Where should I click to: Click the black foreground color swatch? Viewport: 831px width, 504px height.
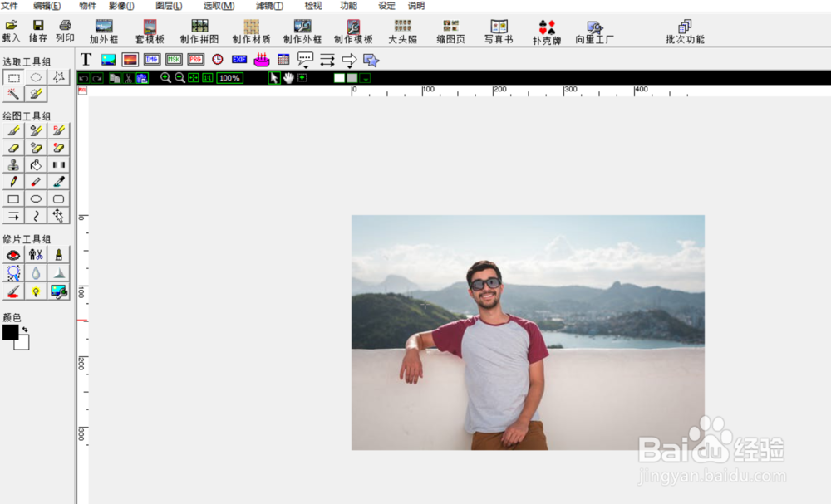10,332
